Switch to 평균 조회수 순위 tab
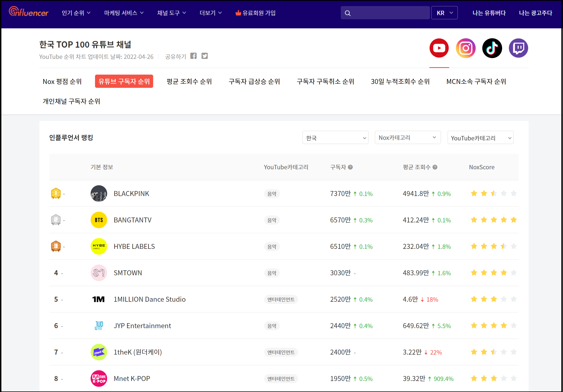The image size is (563, 392). pos(189,81)
